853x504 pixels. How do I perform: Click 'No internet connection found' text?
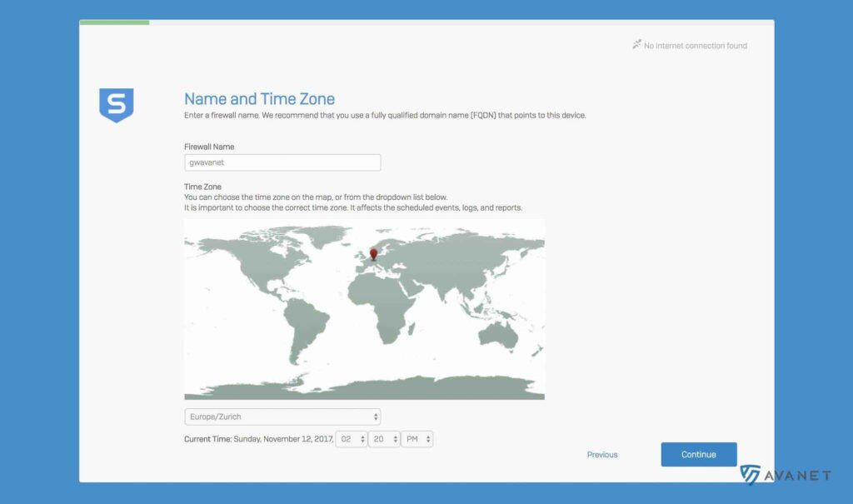(x=696, y=46)
